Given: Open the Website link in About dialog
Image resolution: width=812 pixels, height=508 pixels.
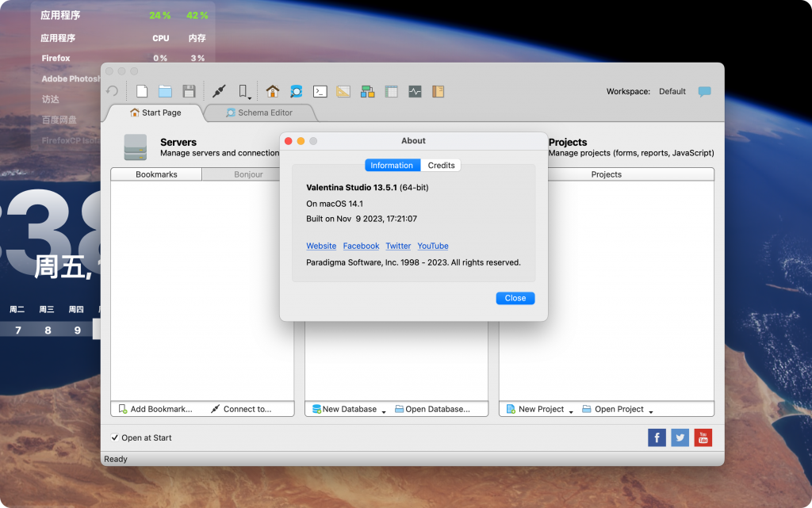Looking at the screenshot, I should coord(320,246).
